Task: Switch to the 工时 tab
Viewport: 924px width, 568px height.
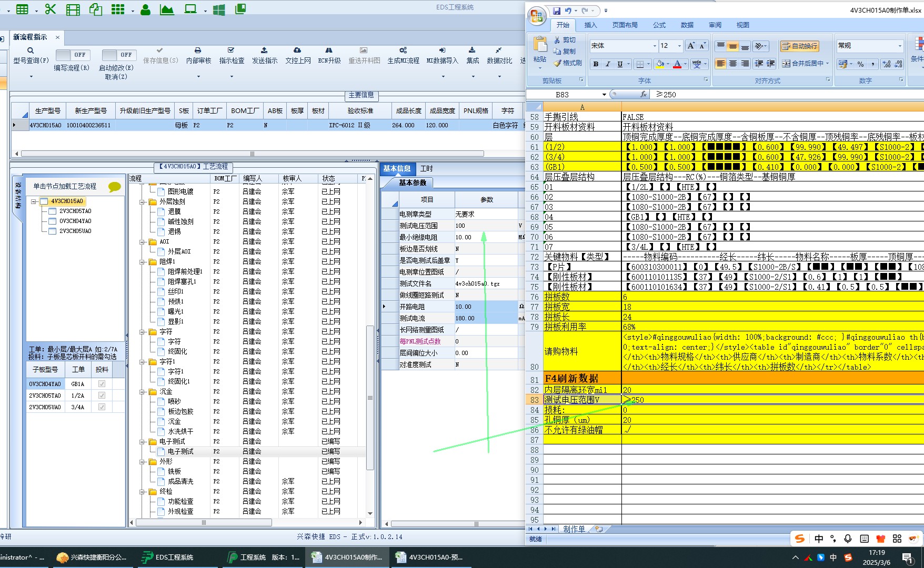Action: [x=426, y=168]
